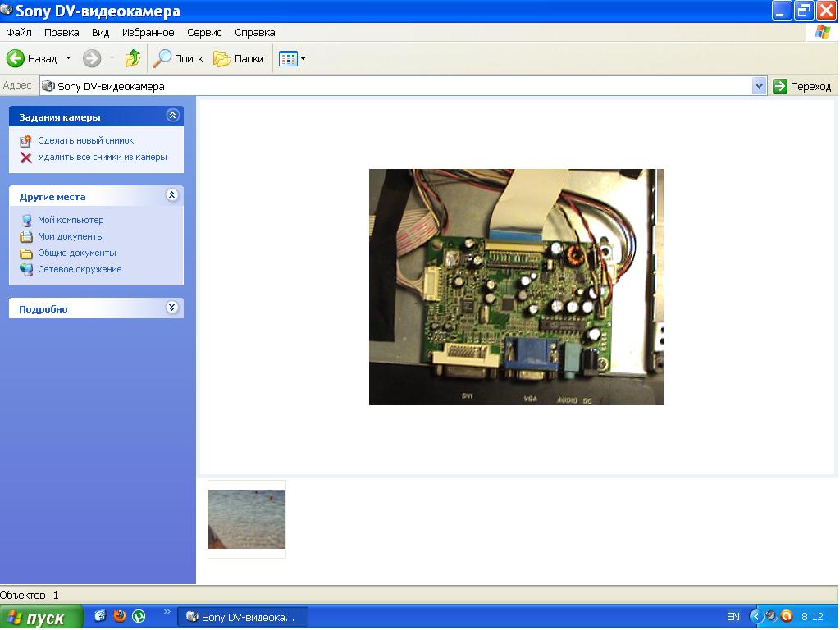Collapse the Задания камеры panel
The width and height of the screenshot is (840, 630).
coord(172,116)
